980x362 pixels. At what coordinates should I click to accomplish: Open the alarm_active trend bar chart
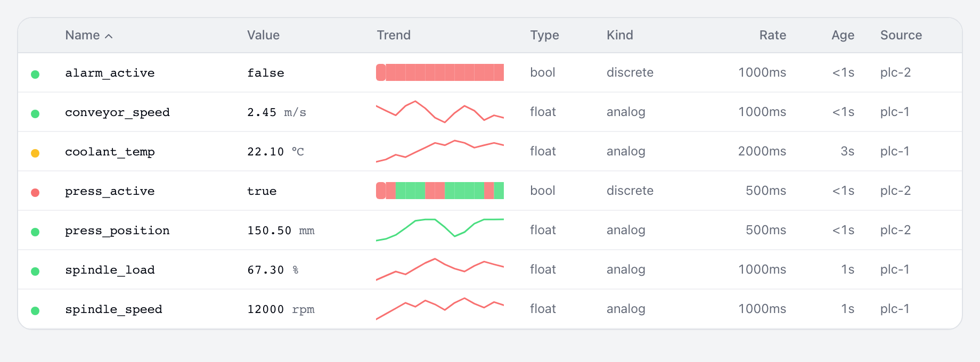[x=440, y=72]
